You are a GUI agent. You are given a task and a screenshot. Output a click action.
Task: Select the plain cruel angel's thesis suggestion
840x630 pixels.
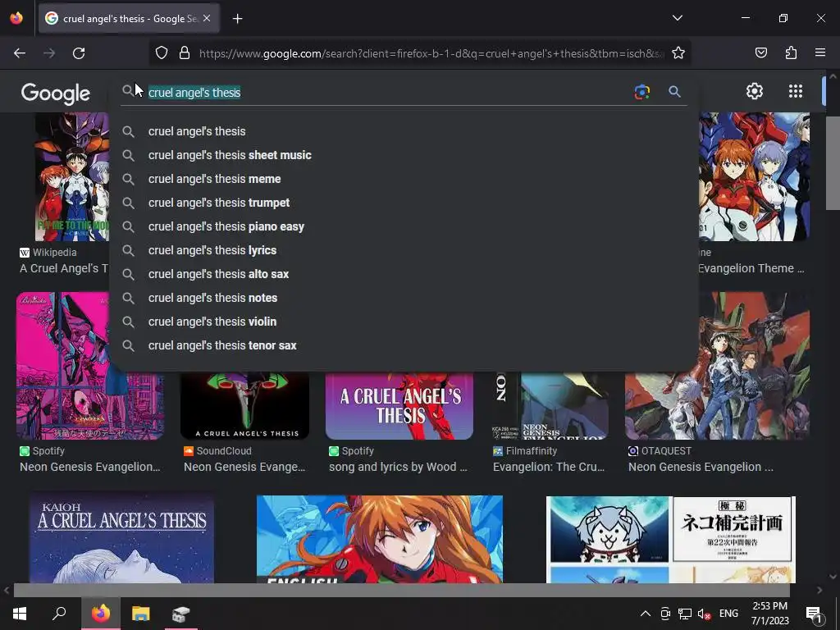tap(404, 131)
